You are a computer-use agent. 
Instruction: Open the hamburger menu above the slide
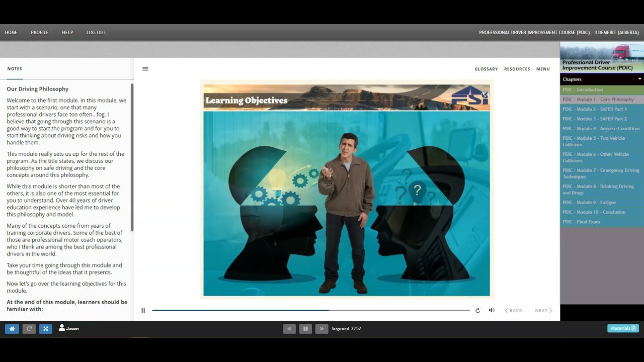145,69
